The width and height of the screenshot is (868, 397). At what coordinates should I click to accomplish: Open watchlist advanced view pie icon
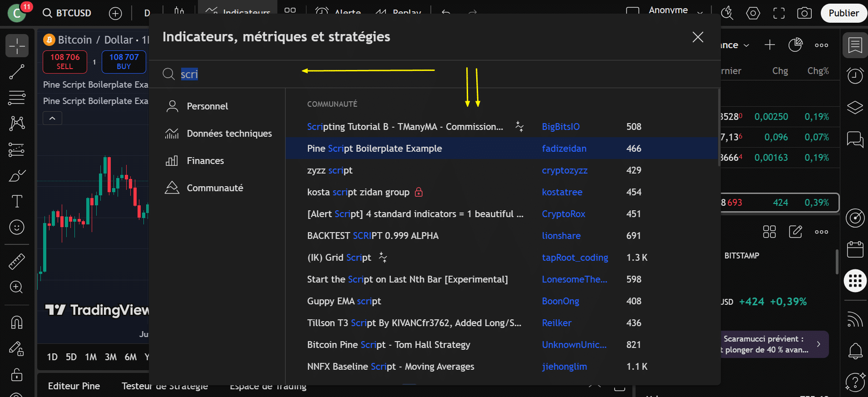click(795, 45)
